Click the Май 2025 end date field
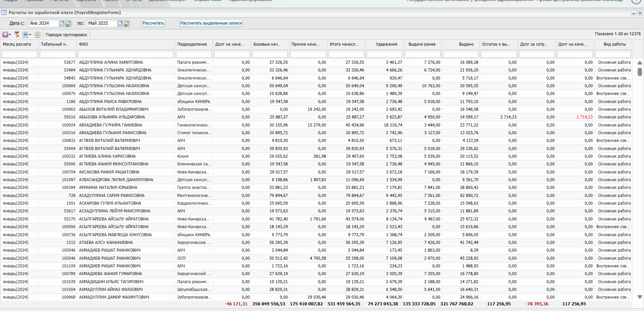 point(102,23)
